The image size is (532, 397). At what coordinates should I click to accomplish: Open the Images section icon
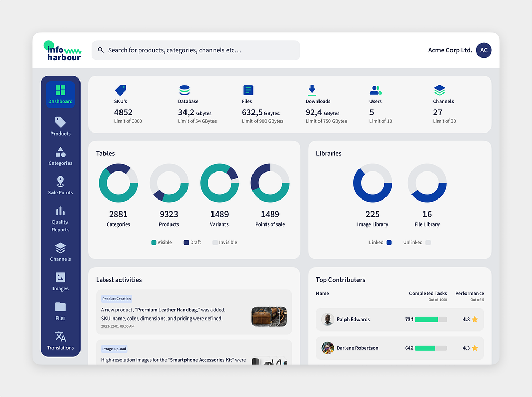[x=60, y=277]
